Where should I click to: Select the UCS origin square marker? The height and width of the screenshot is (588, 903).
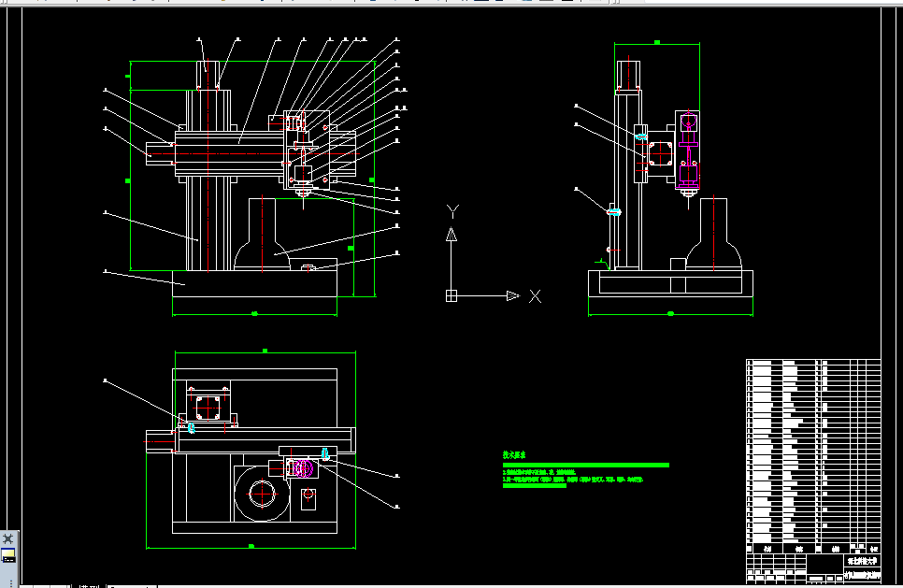(451, 296)
